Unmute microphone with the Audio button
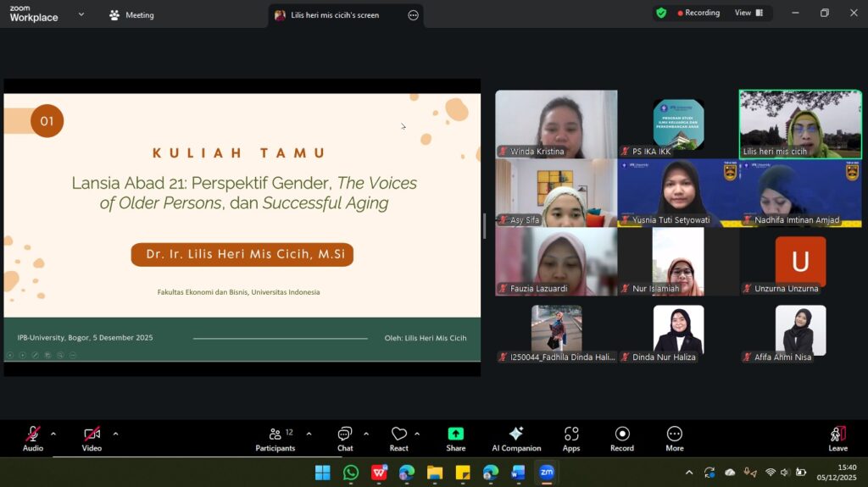This screenshot has width=868, height=487. 33,437
